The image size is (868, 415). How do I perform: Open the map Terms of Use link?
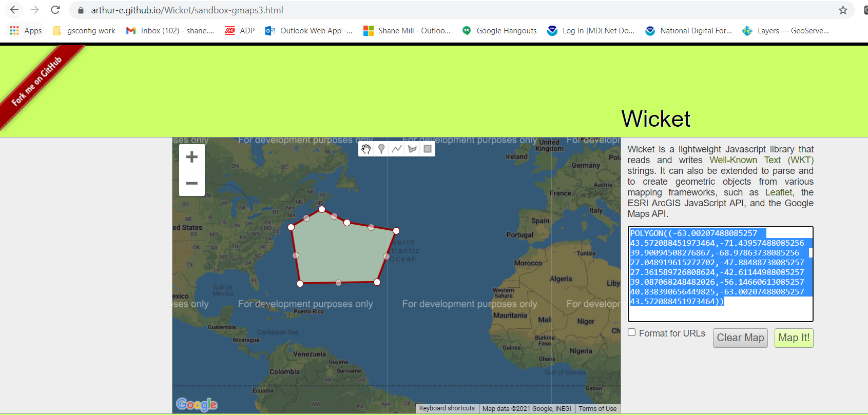pyautogui.click(x=597, y=409)
